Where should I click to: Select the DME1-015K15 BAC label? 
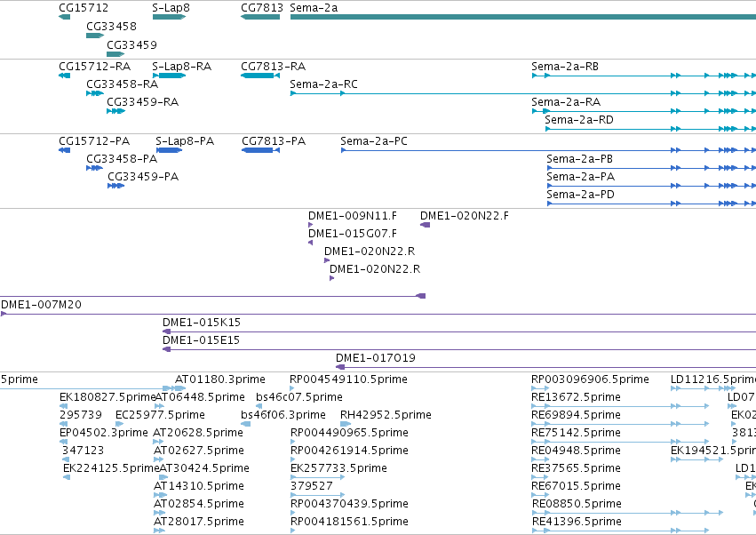pyautogui.click(x=202, y=323)
